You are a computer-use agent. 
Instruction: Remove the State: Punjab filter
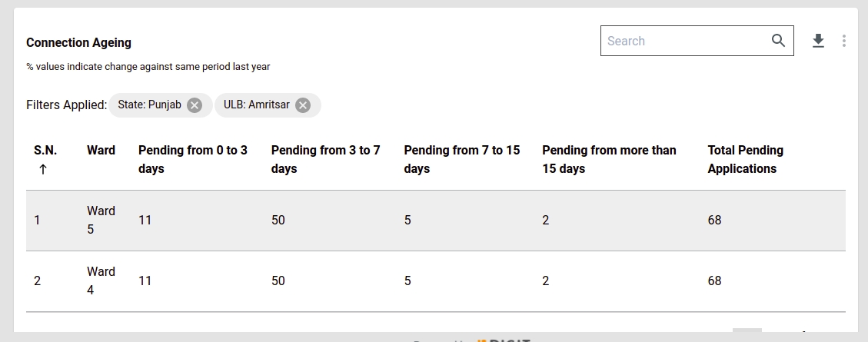195,105
